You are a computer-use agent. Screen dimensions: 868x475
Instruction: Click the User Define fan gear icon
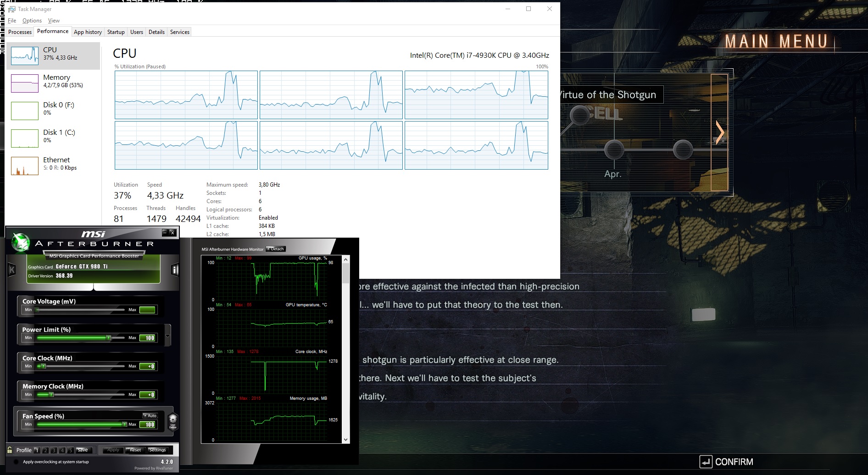click(x=173, y=420)
